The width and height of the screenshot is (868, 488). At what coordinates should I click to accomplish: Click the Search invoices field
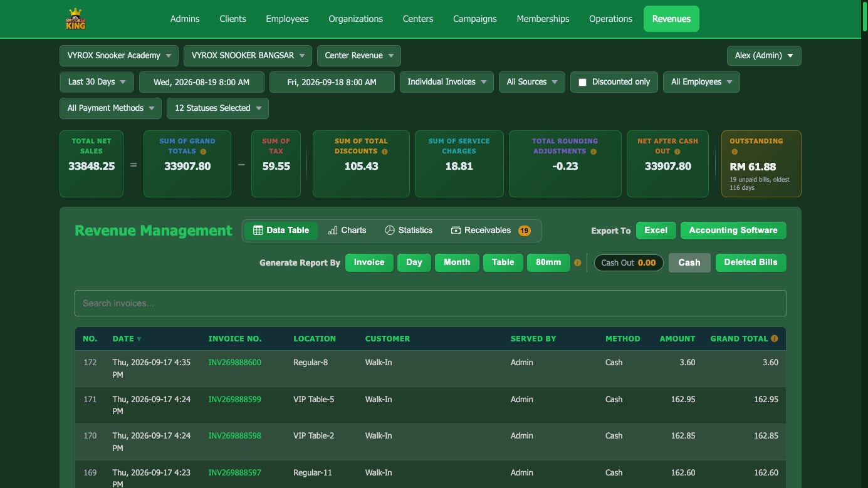point(431,303)
